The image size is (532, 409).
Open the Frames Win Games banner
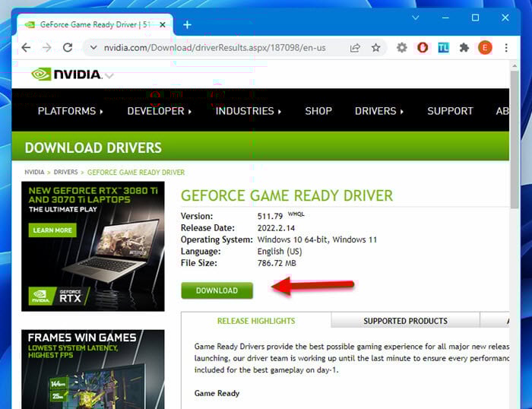pos(93,369)
